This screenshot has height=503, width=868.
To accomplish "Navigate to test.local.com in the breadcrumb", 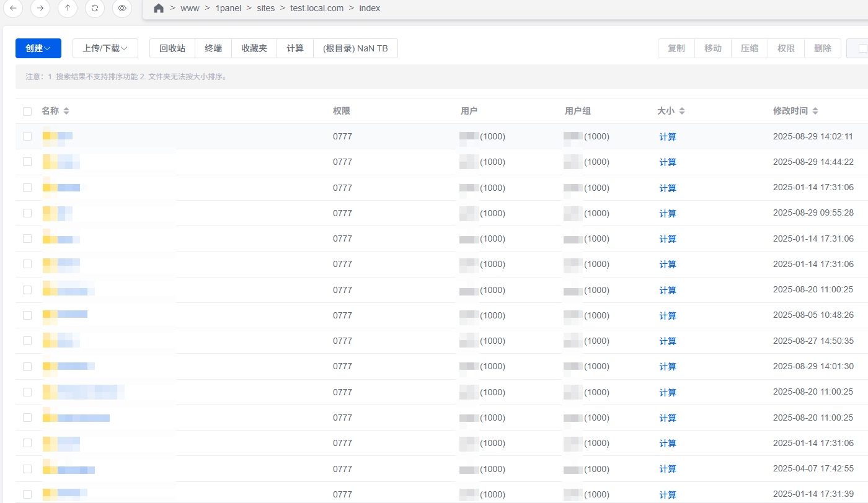I will [317, 9].
